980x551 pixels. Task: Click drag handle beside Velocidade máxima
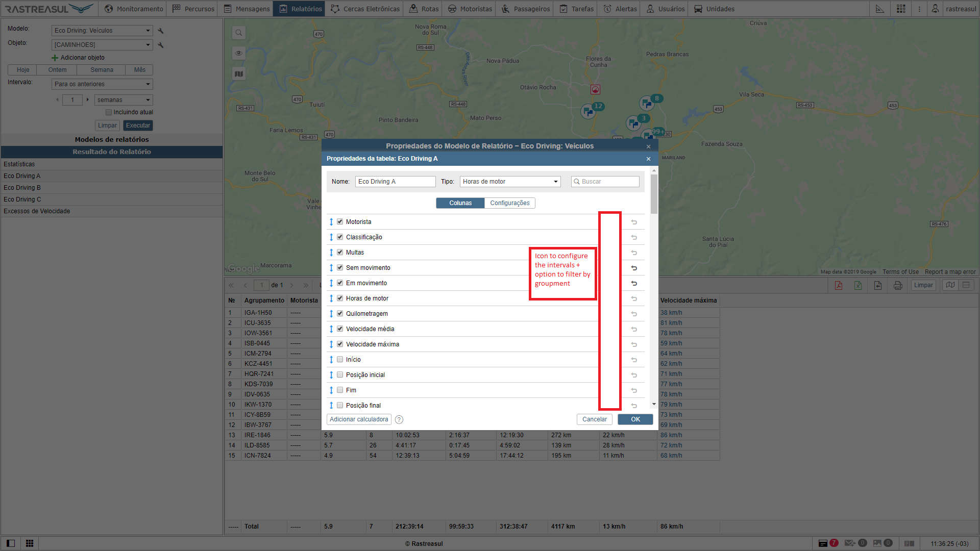click(331, 344)
